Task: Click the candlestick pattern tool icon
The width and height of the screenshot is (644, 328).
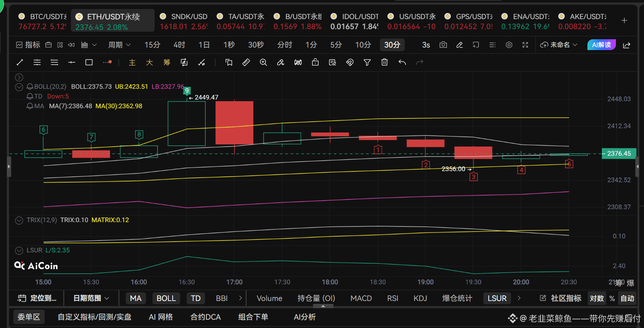Action: pos(298,63)
